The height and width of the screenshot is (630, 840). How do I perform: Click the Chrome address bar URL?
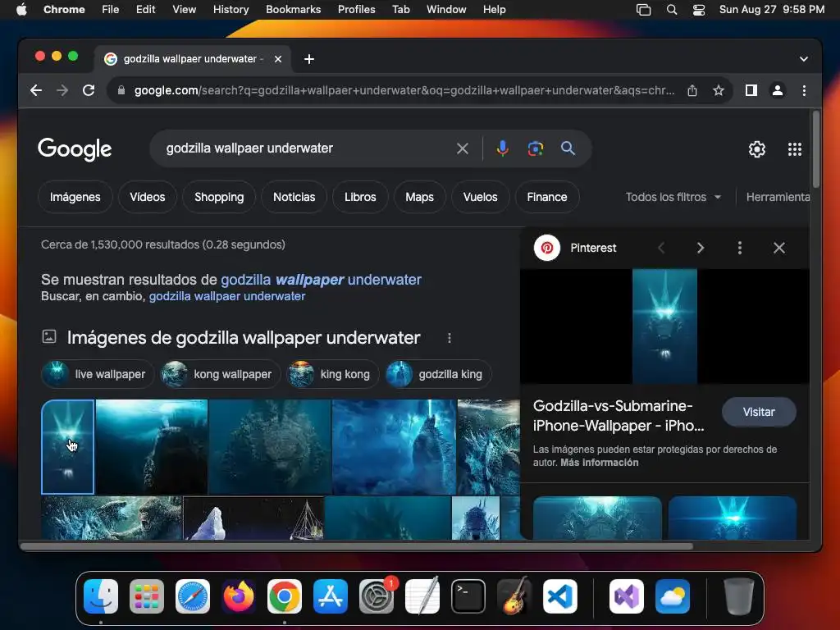(404, 90)
